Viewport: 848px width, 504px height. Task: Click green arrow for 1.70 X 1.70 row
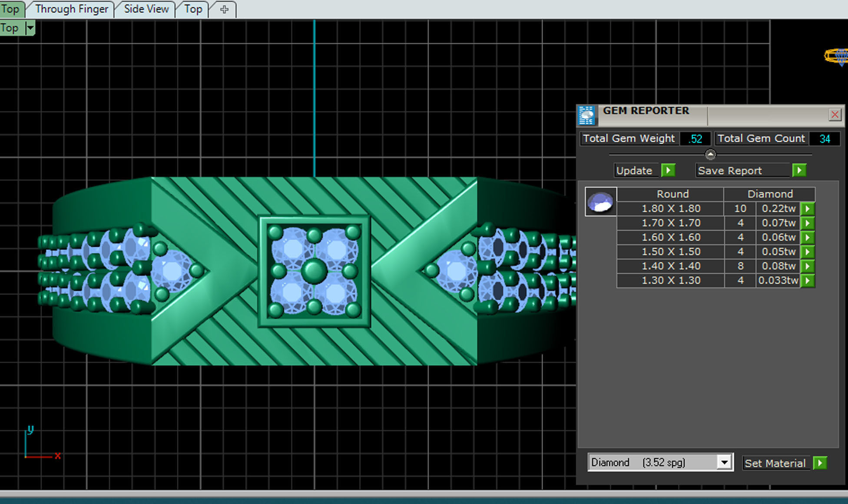click(x=808, y=223)
